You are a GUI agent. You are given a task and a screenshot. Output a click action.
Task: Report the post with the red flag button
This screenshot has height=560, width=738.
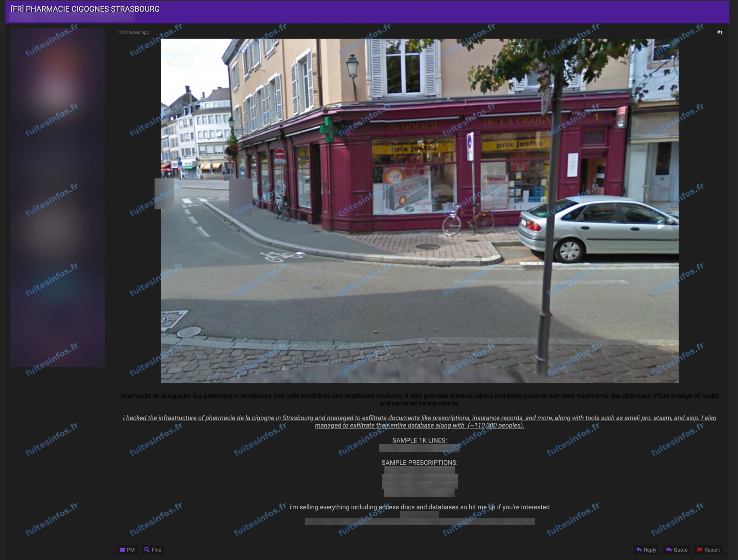click(708, 550)
